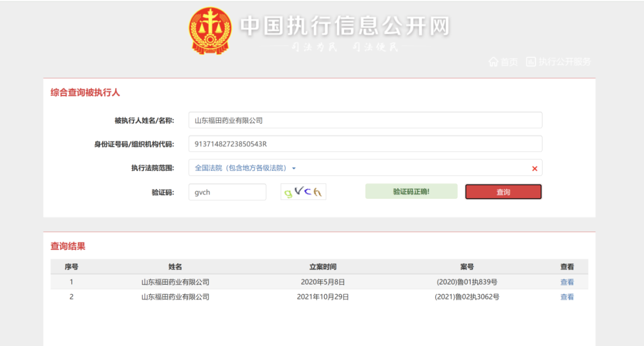Image resolution: width=644 pixels, height=346 pixels.
Task: Open 查看 link for case 鲁02执3062号
Action: tap(566, 297)
